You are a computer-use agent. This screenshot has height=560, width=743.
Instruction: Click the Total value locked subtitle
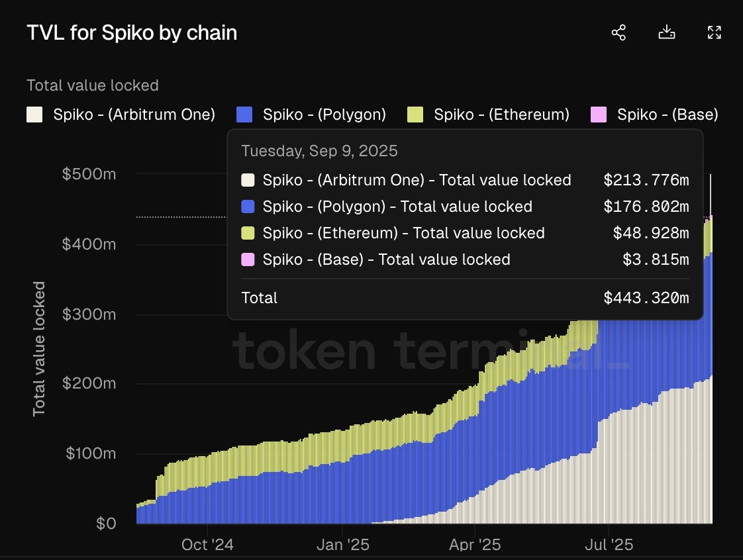click(92, 85)
